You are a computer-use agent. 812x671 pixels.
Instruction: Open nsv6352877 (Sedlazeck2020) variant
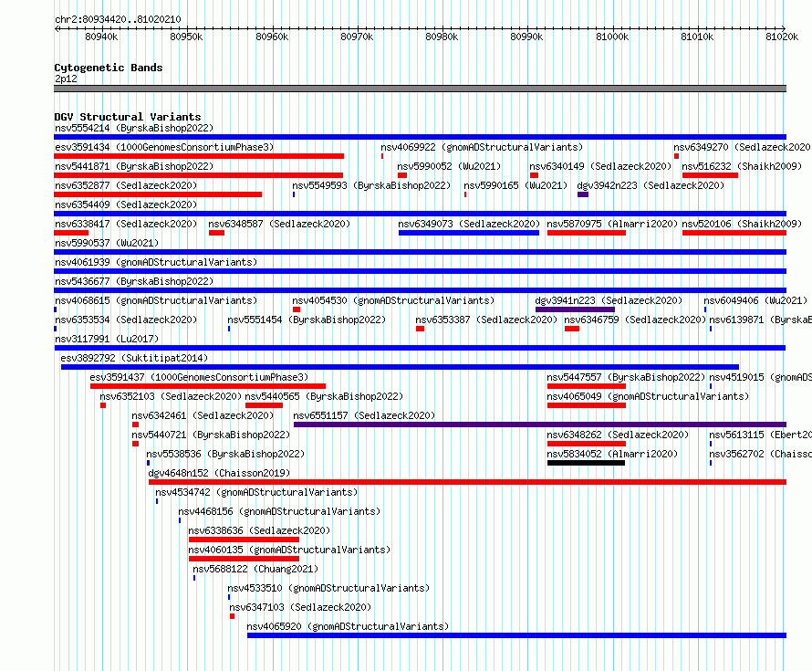coord(126,185)
